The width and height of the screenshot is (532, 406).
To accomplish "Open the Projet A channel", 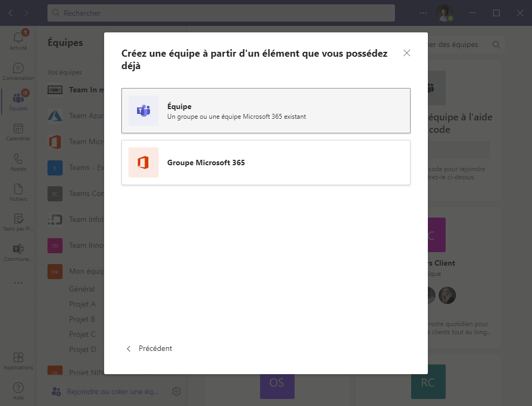I will point(82,304).
